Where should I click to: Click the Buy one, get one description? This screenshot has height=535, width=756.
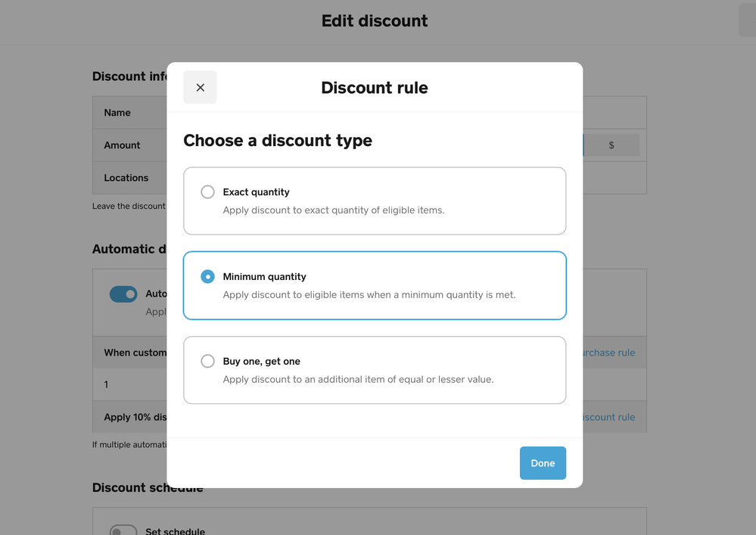pos(358,380)
